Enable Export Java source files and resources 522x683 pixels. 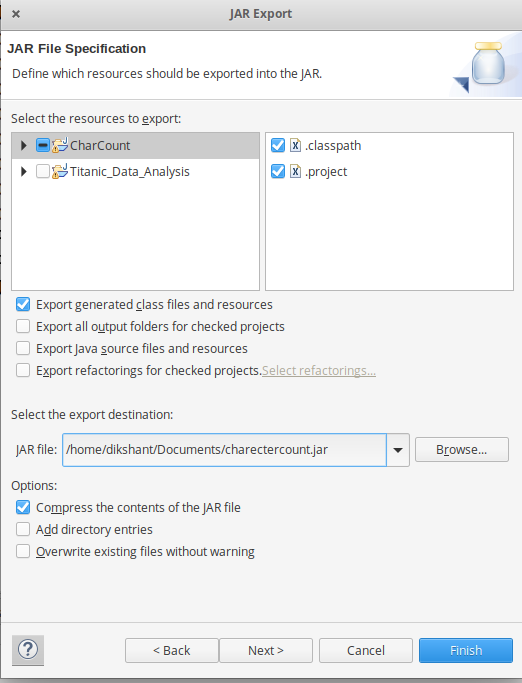(23, 348)
